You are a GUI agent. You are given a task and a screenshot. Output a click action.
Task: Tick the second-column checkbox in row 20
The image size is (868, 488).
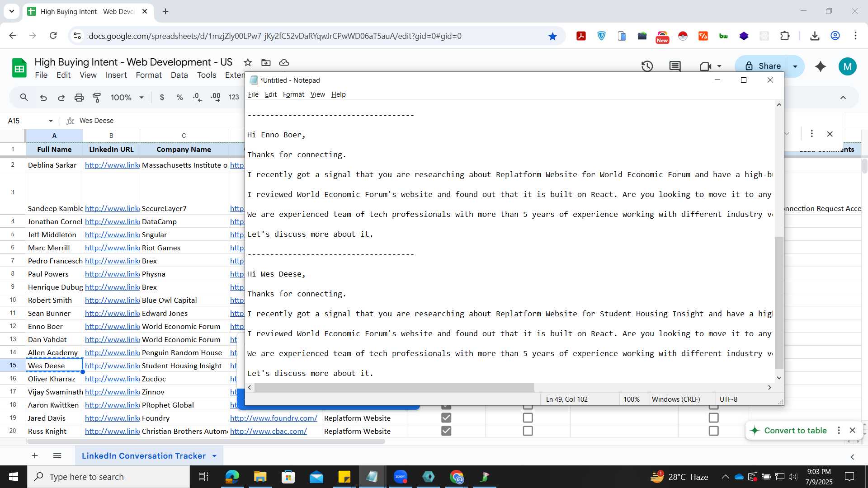coord(528,431)
